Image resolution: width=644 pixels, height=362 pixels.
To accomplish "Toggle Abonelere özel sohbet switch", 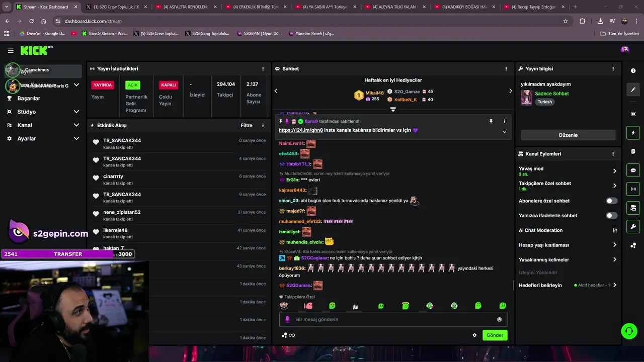I will (611, 201).
